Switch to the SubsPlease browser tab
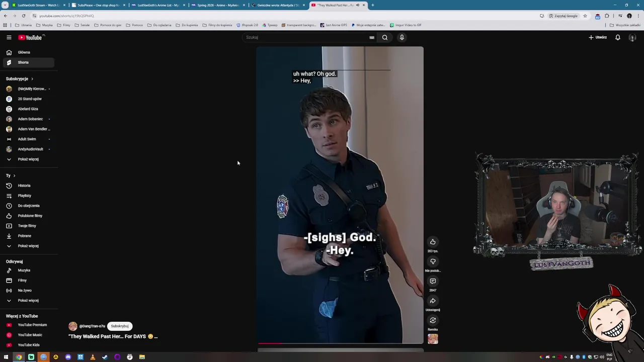The image size is (644, 362). tap(98, 5)
